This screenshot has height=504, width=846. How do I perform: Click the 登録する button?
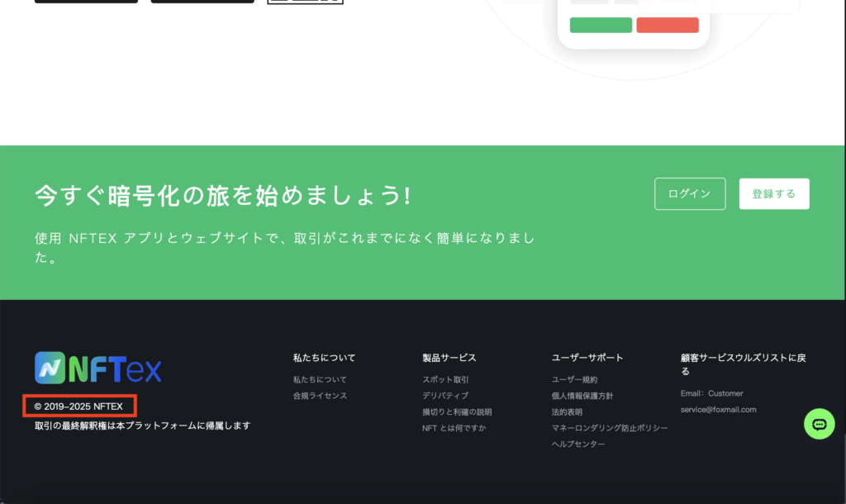773,193
